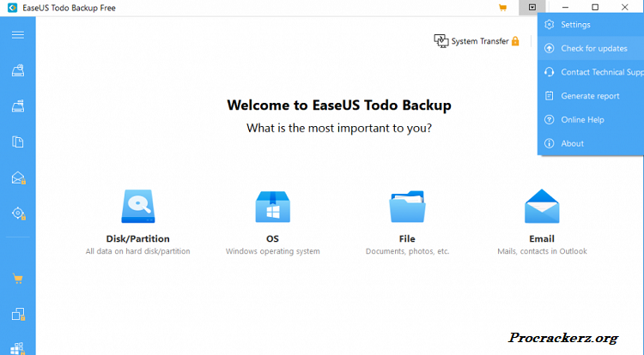Click the sidebar shopping cart icon
This screenshot has width=644, height=355.
click(x=17, y=279)
